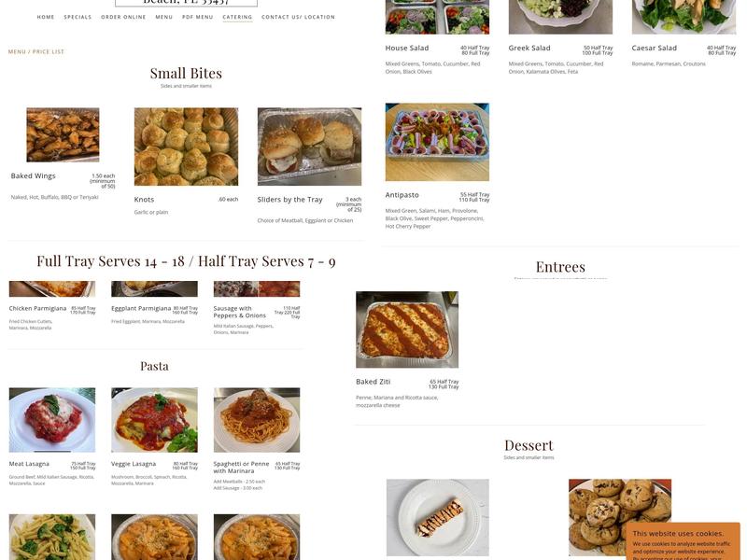Image resolution: width=747 pixels, height=560 pixels.
Task: Select the Menu navigation item
Action: coord(164,17)
